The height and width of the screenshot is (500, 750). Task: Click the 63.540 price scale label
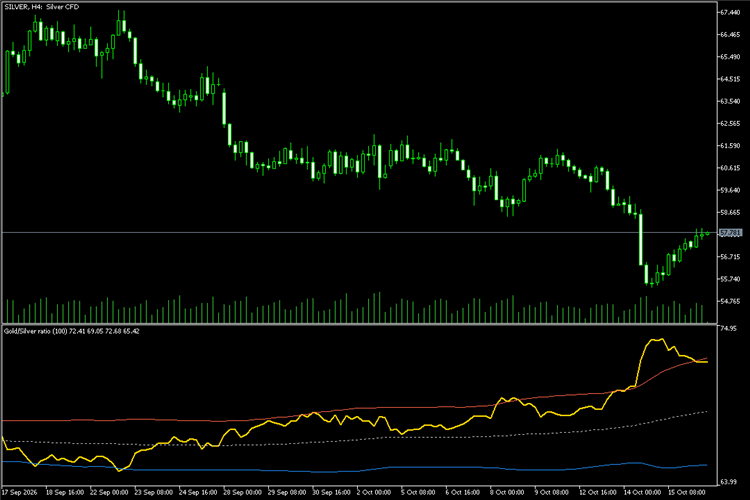point(730,101)
